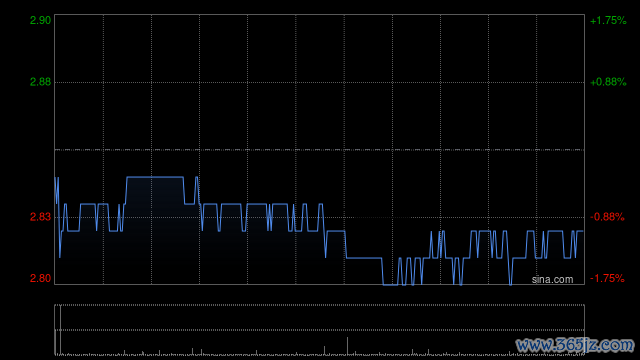Click the 2.88 price axis label
640x360 pixels.
[40, 82]
